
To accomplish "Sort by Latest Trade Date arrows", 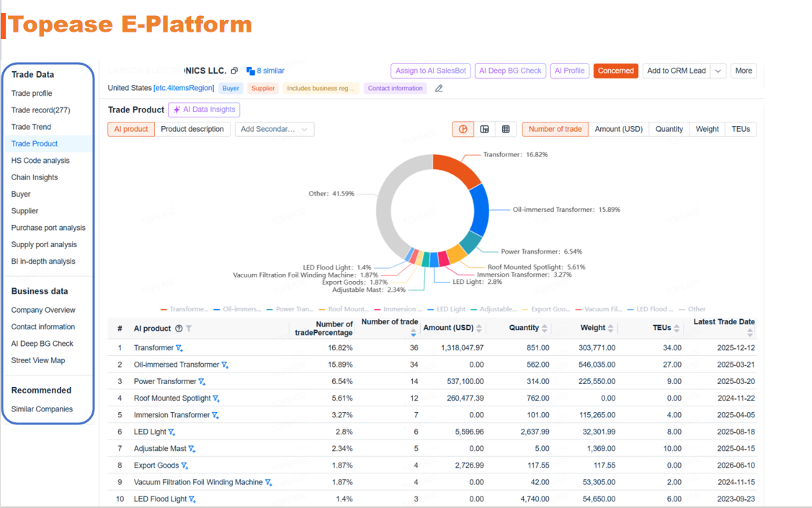I will [x=750, y=333].
